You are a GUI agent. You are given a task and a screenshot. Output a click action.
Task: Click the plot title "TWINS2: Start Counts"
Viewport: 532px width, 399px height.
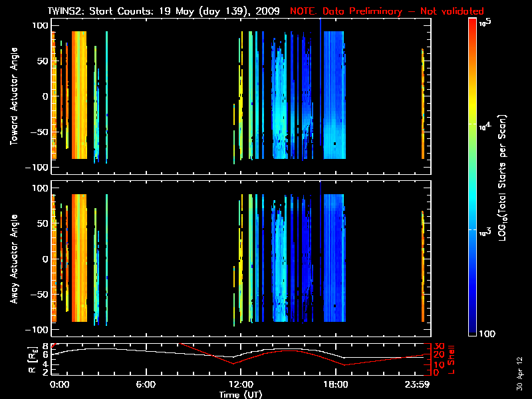[x=116, y=11]
